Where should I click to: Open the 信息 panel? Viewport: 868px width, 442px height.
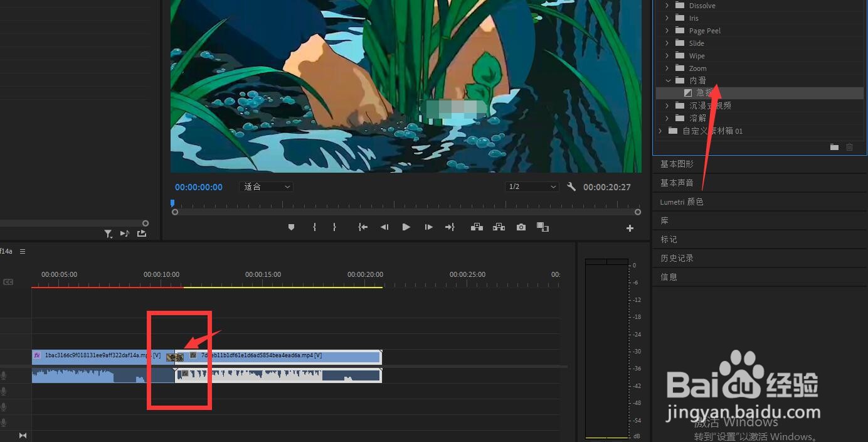click(x=669, y=277)
